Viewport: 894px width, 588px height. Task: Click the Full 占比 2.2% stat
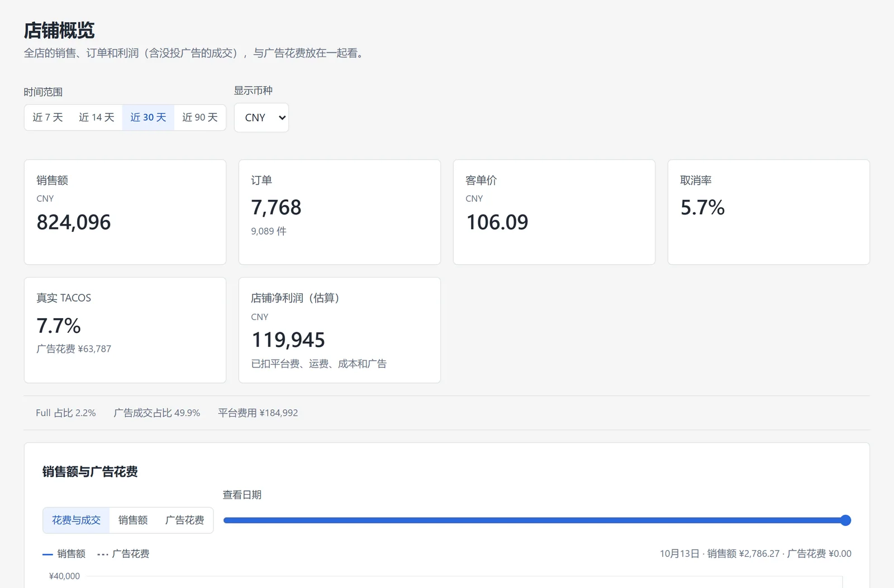(66, 413)
